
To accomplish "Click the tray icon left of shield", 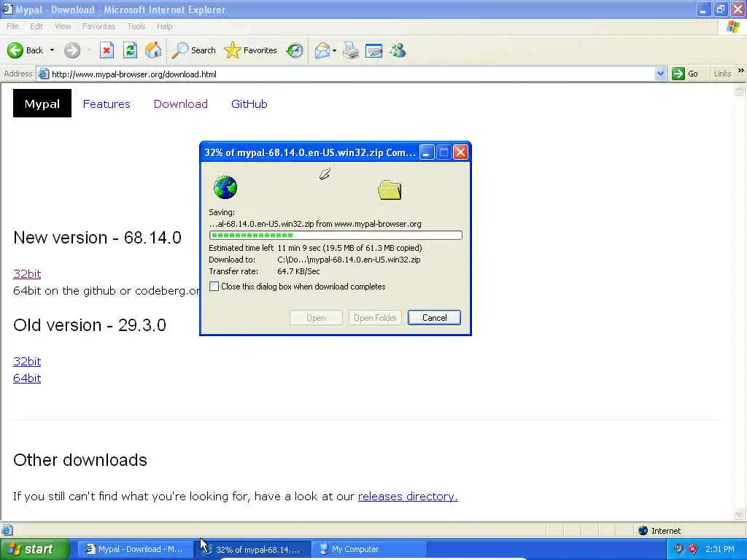I will [x=678, y=549].
